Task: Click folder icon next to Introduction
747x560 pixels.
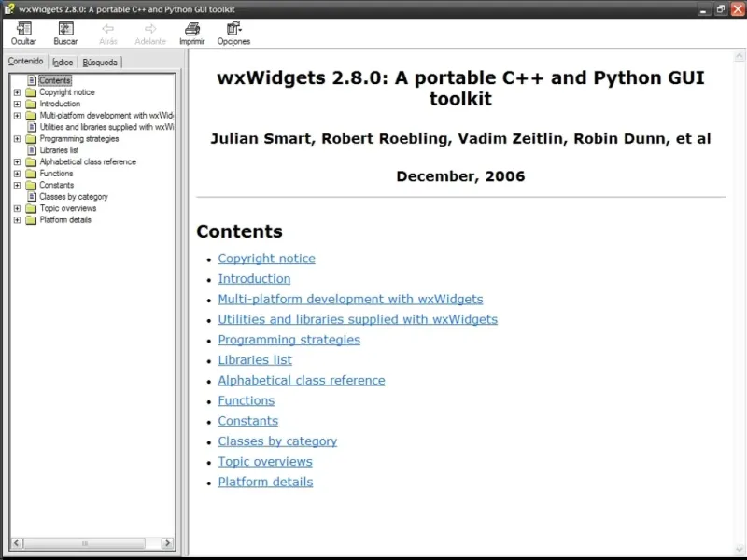Action: click(x=31, y=104)
